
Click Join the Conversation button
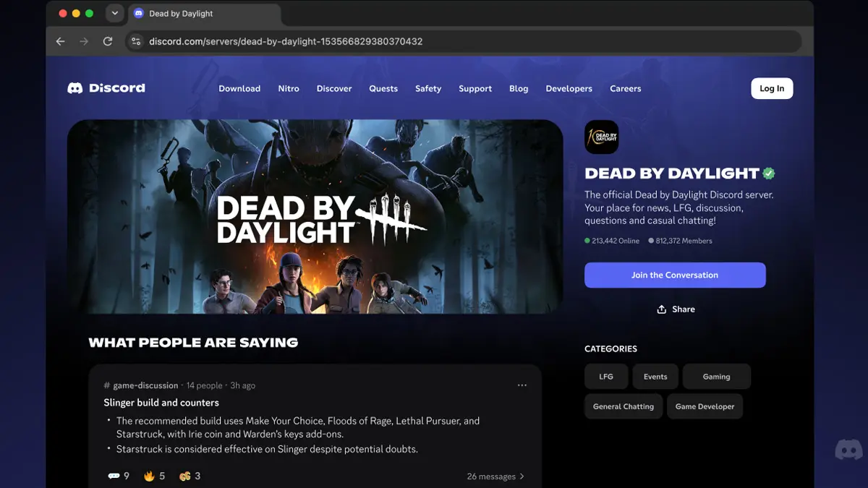pyautogui.click(x=675, y=275)
